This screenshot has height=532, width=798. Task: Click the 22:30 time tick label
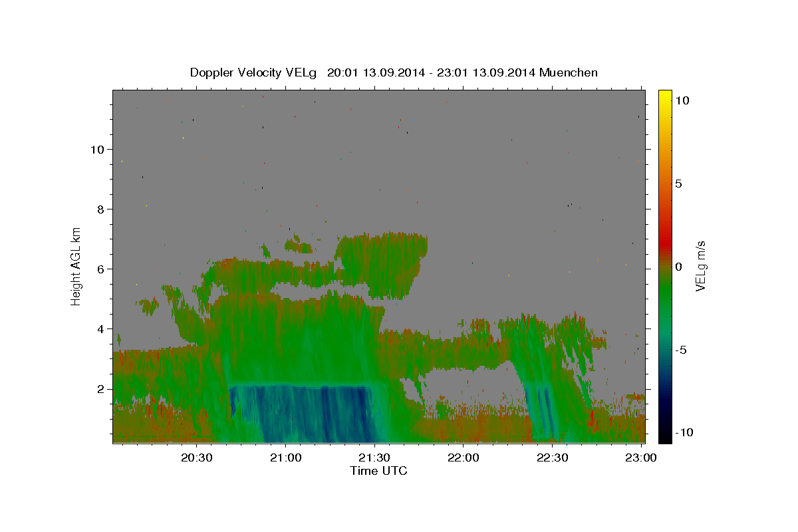tap(552, 458)
